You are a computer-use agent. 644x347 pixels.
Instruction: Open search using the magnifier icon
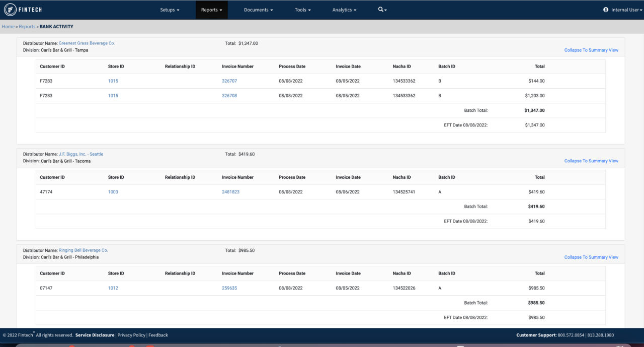click(381, 10)
